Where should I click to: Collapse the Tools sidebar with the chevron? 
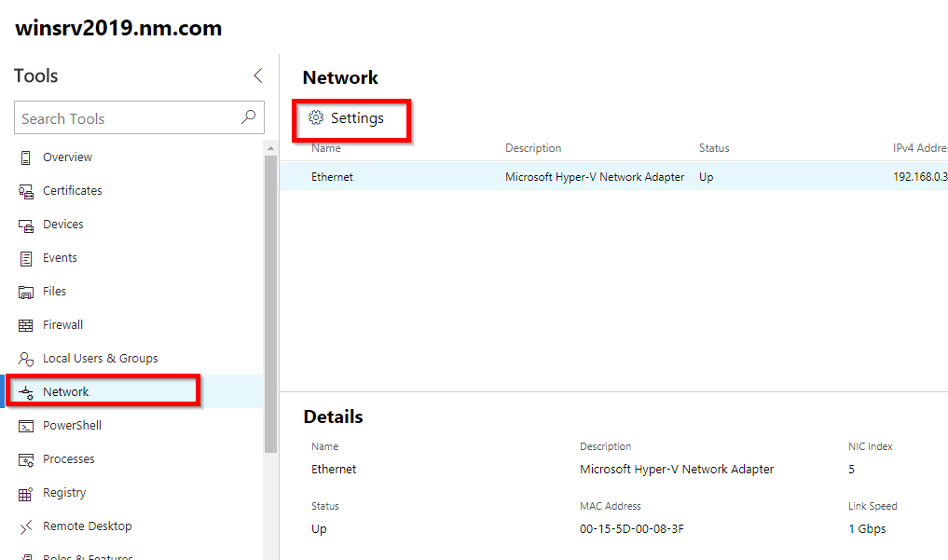pyautogui.click(x=258, y=76)
